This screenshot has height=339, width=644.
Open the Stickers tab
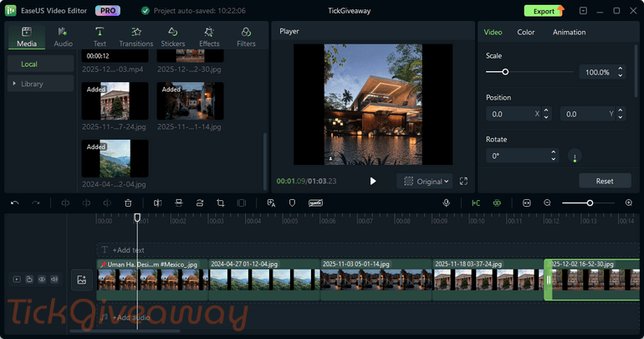coord(172,37)
